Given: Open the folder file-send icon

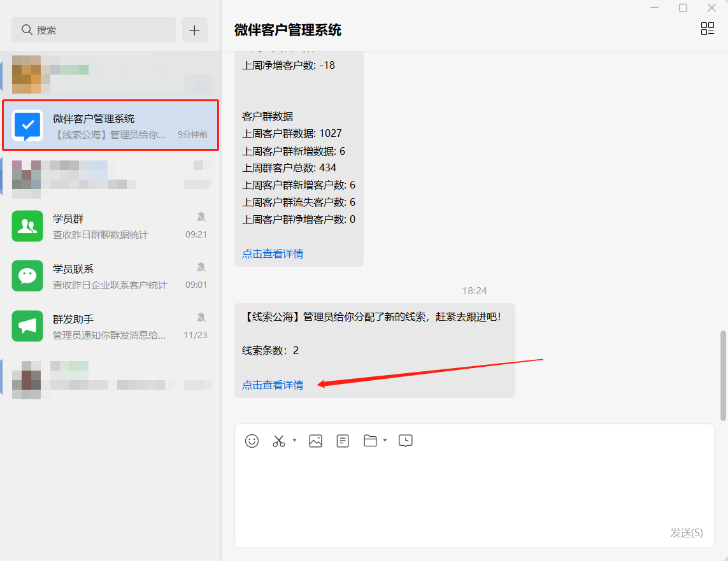Looking at the screenshot, I should coord(370,441).
